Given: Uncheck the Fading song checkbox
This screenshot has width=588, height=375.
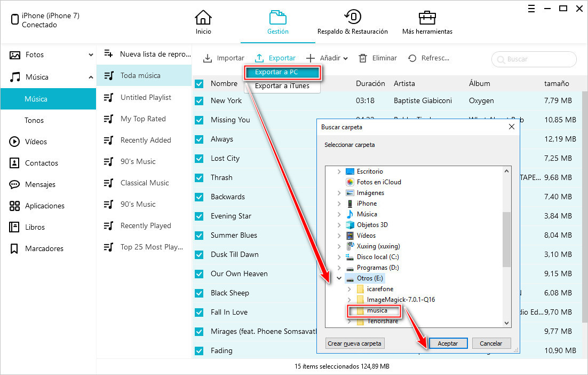Looking at the screenshot, I should point(199,350).
